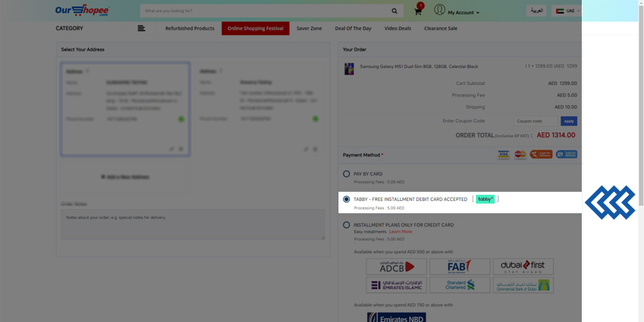Screen dimensions: 644x322
Task: Click green check in blue-bordered address card
Action: (x=181, y=119)
